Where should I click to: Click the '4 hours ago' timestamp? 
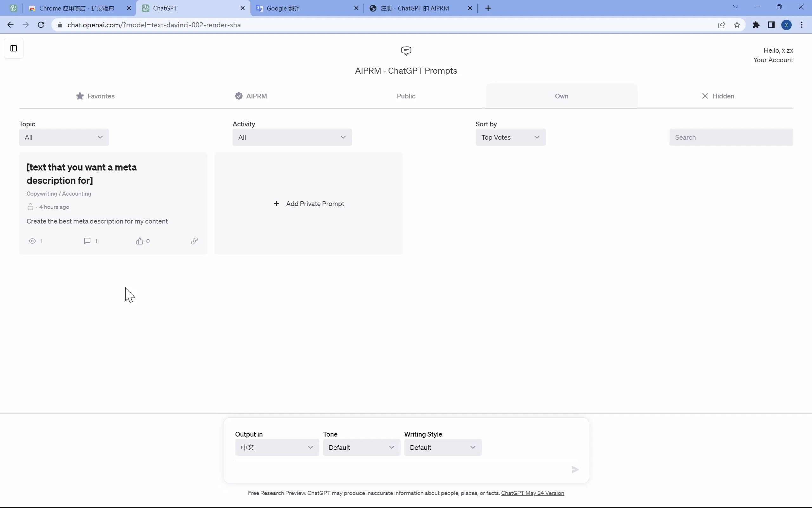[x=54, y=207]
